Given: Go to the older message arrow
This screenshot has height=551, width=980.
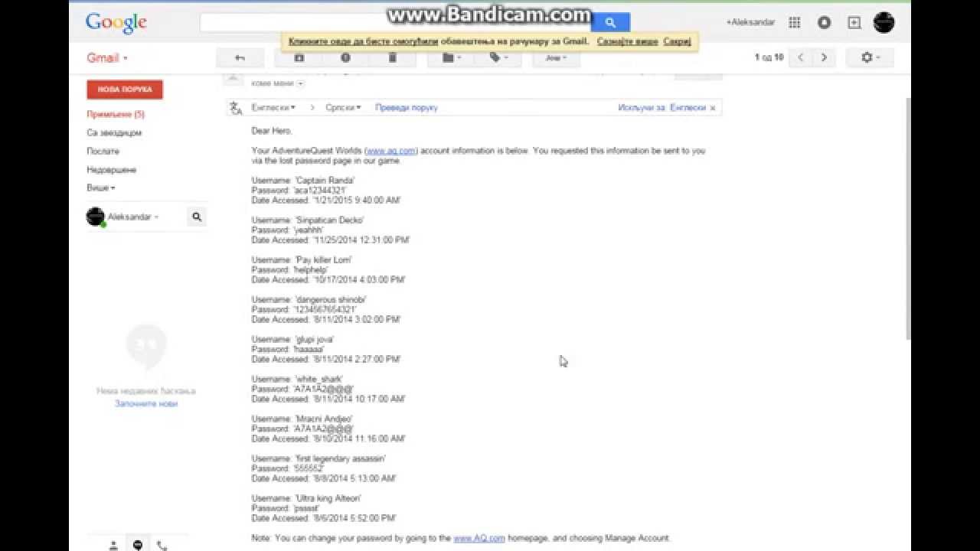Looking at the screenshot, I should [824, 57].
